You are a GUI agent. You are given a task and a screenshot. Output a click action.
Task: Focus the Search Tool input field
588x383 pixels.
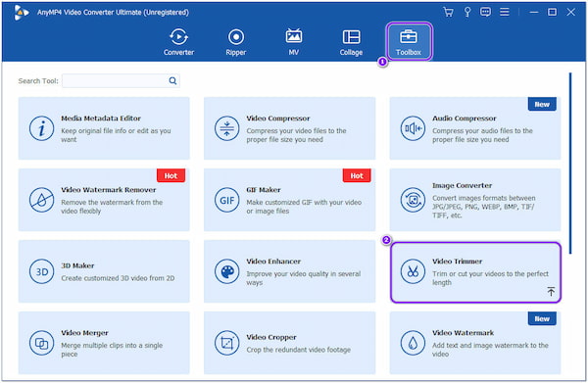pyautogui.click(x=121, y=80)
